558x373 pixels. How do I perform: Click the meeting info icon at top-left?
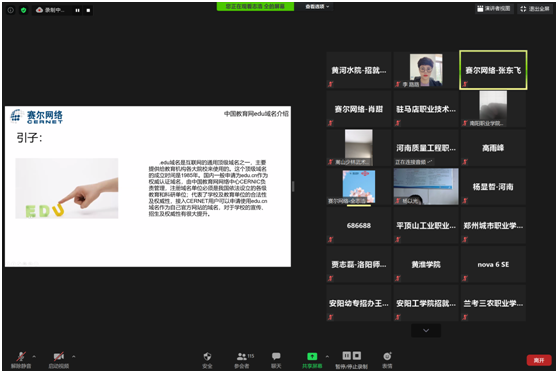click(11, 10)
